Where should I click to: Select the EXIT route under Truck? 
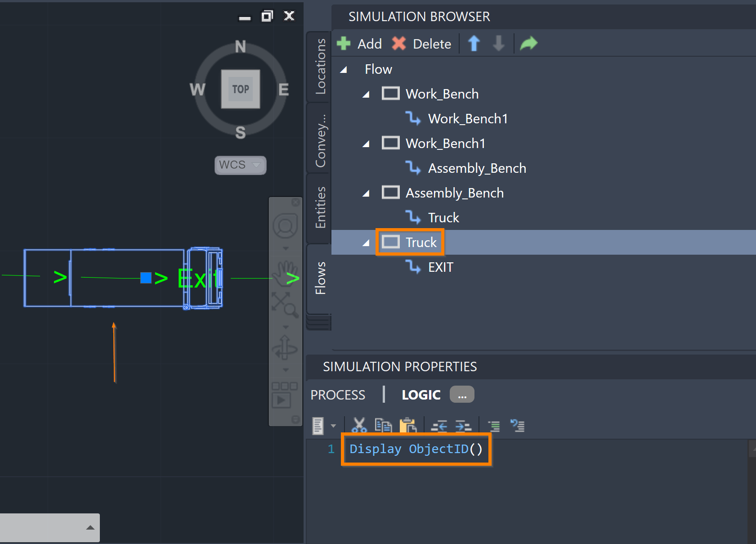pyautogui.click(x=440, y=267)
